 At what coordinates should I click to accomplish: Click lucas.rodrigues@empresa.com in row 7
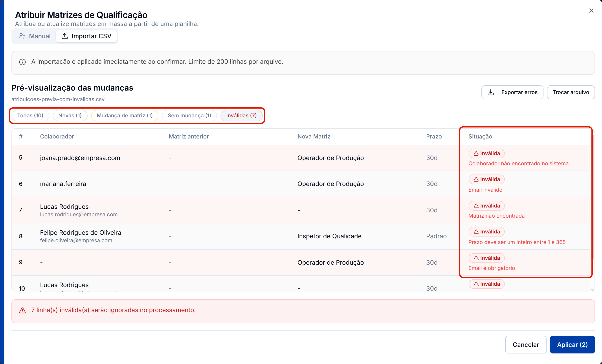click(79, 214)
